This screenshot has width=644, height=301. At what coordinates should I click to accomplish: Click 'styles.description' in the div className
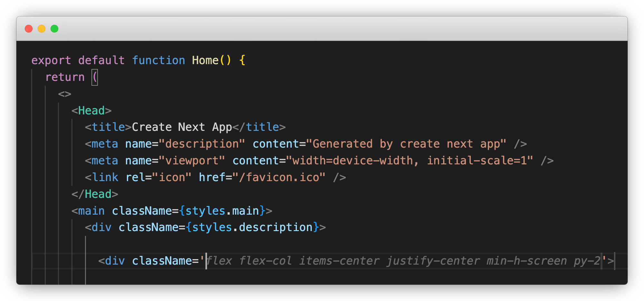pos(252,228)
